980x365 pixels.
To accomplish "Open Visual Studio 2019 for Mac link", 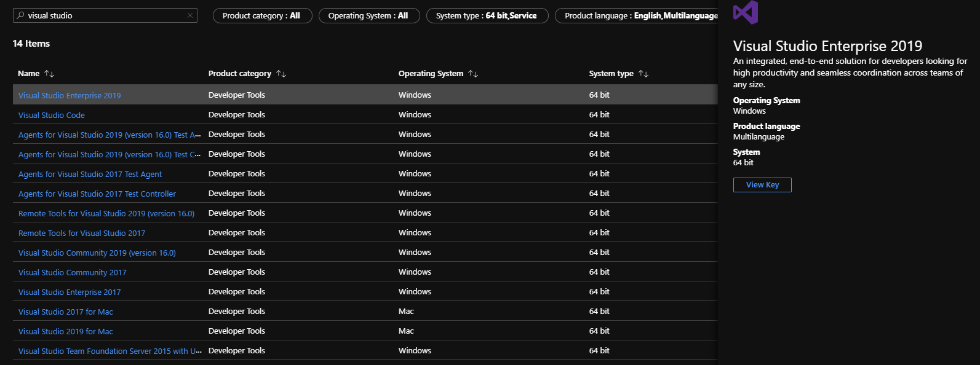I will coord(66,331).
